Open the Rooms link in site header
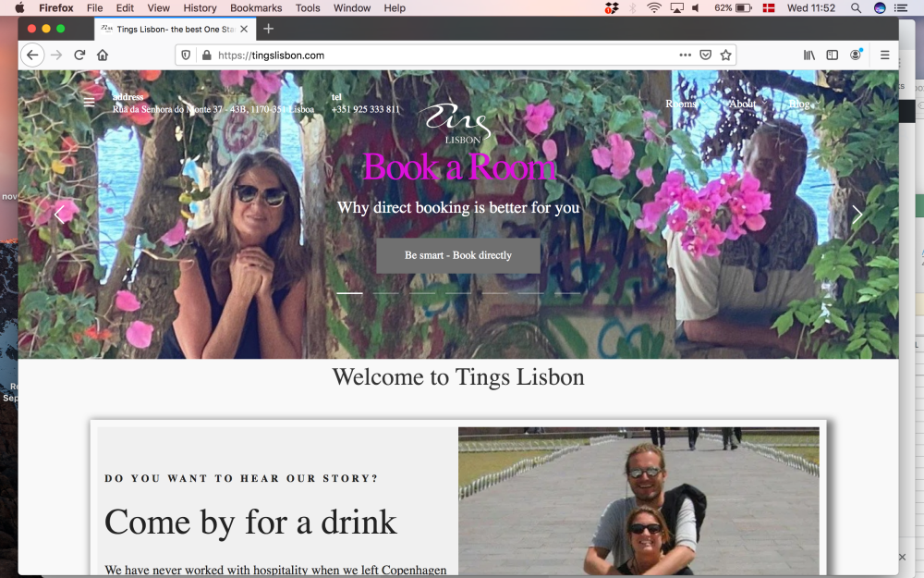The height and width of the screenshot is (578, 924). point(681,104)
